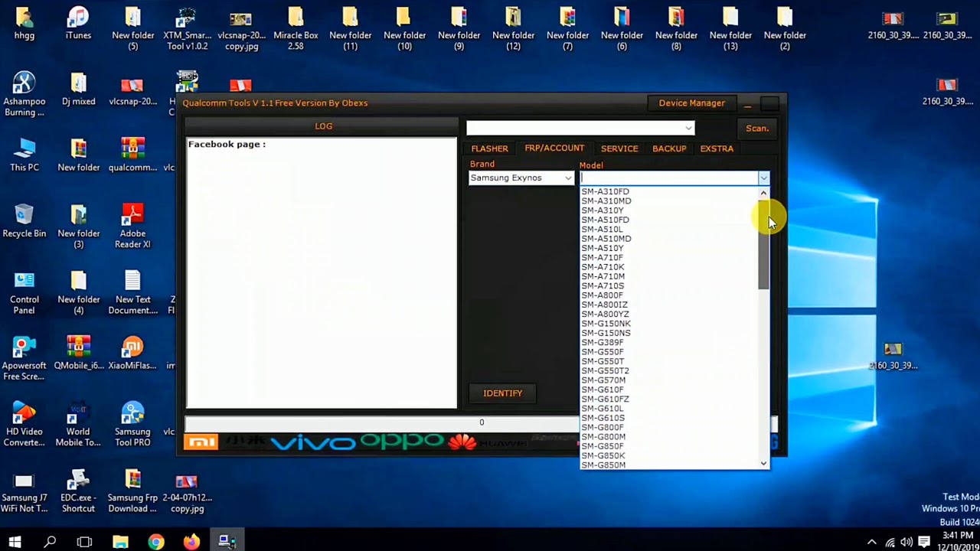Click inside the Model text input field
The image size is (980, 551).
point(668,178)
